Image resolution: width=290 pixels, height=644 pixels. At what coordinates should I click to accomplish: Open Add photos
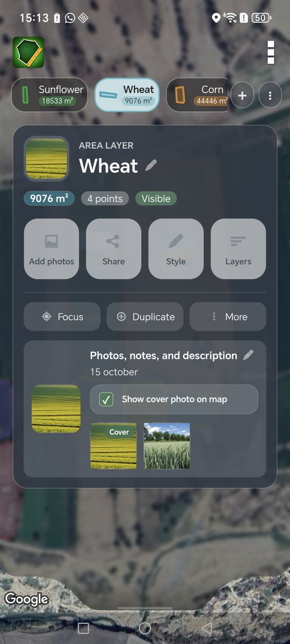[x=52, y=249]
